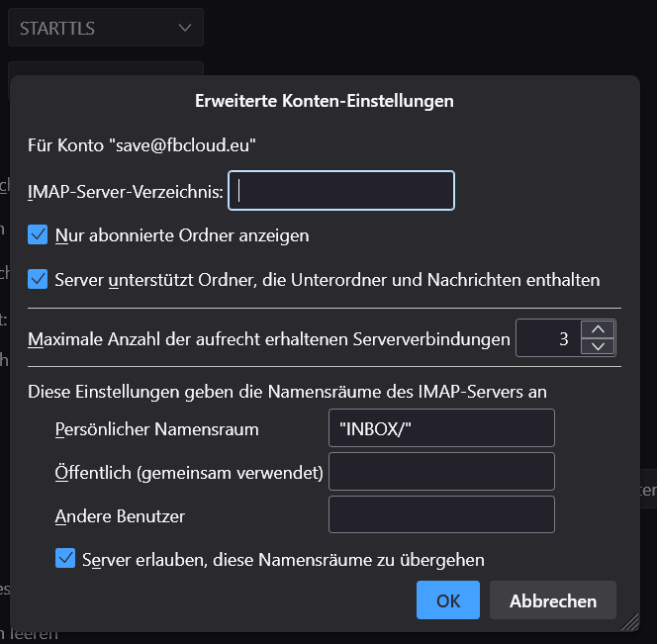Open the STARTTLS connection security dropdown
The image size is (657, 644).
tap(105, 28)
